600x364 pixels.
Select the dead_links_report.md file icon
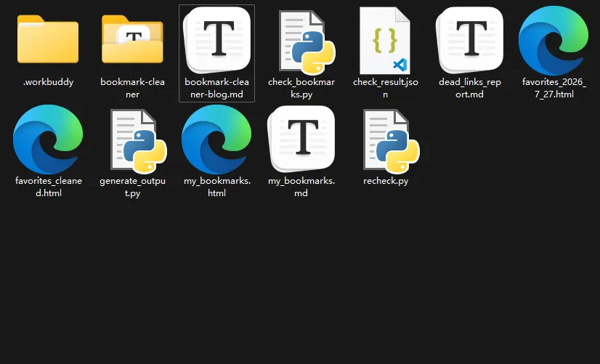pyautogui.click(x=469, y=40)
